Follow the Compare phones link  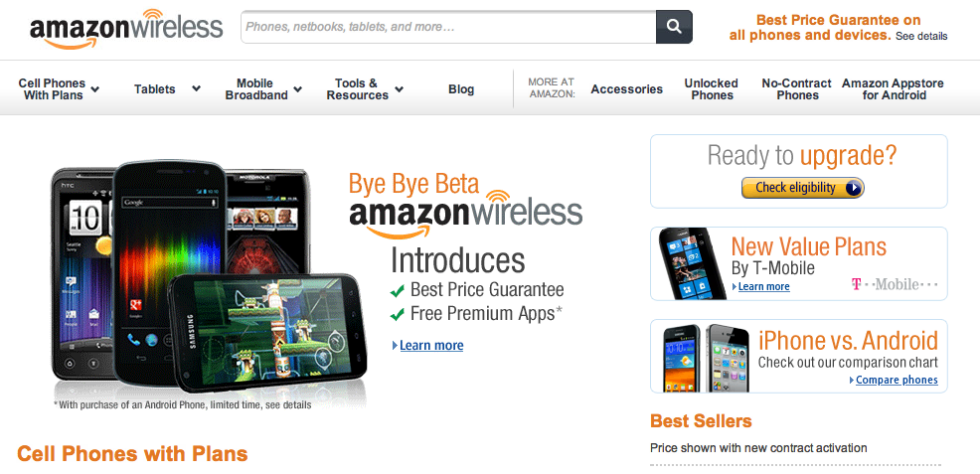tap(897, 380)
